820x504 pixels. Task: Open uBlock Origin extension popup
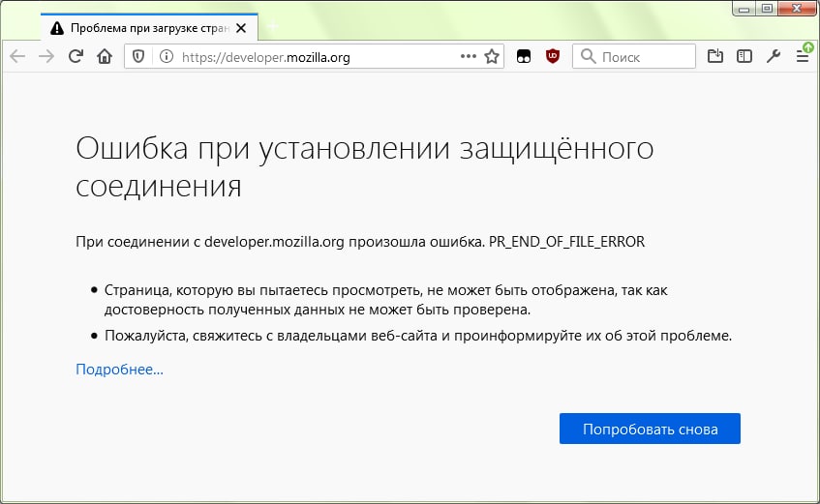click(x=553, y=56)
